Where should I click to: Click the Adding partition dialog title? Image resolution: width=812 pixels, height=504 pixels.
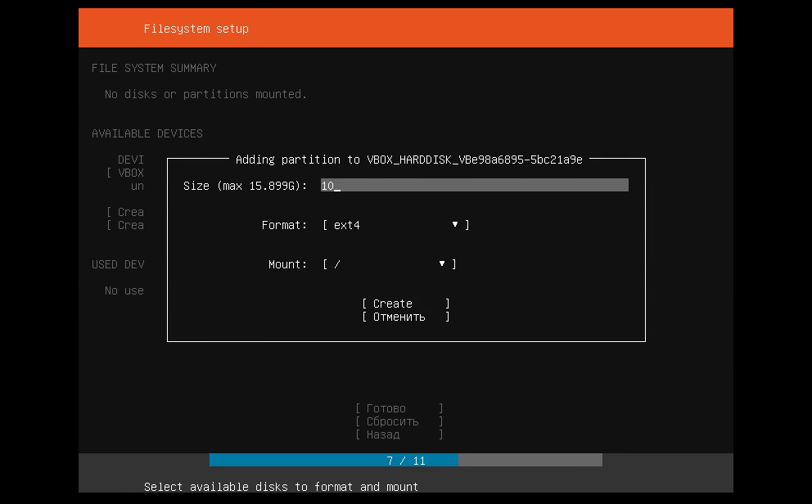408,160
